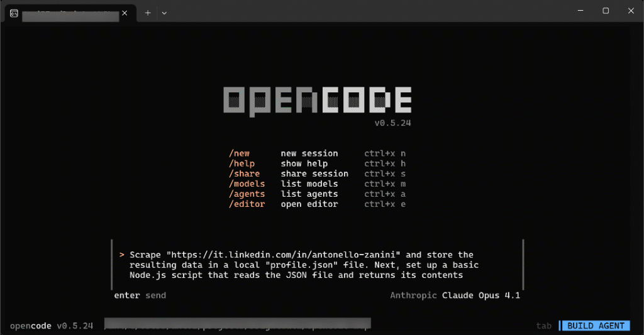
Task: Toggle the BUILD AGENT badge
Action: coord(595,326)
